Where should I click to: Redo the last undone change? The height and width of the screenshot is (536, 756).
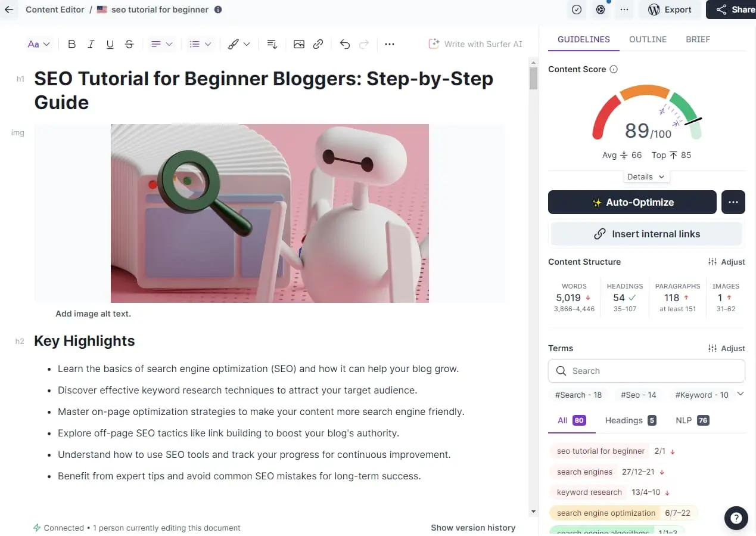click(x=364, y=44)
